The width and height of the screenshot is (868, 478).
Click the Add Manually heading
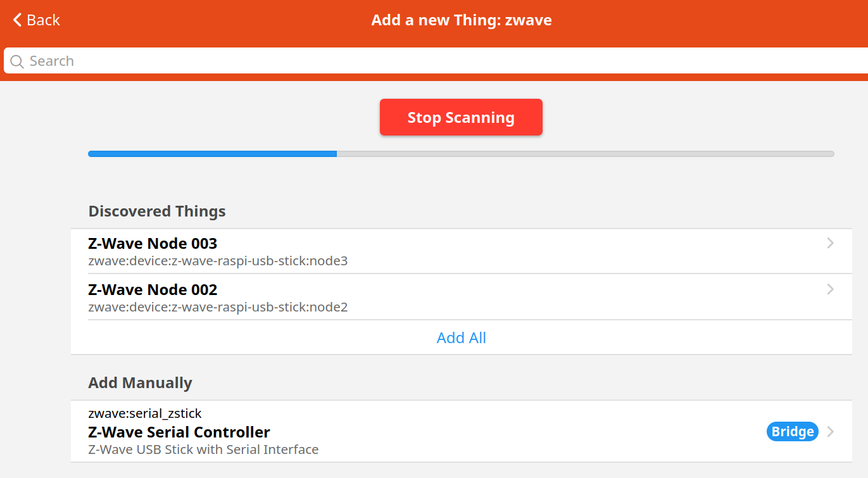tap(140, 383)
